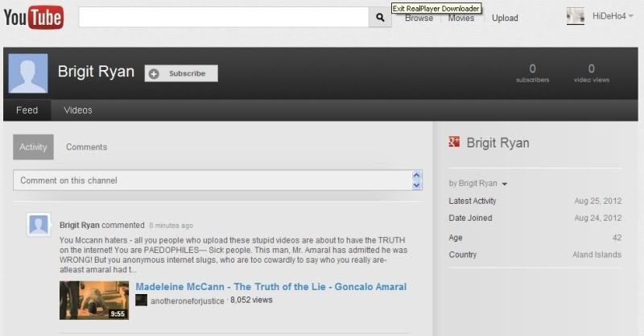644x336 pixels.
Task: Open the anotheroneforjustice channel link
Action: (x=188, y=301)
